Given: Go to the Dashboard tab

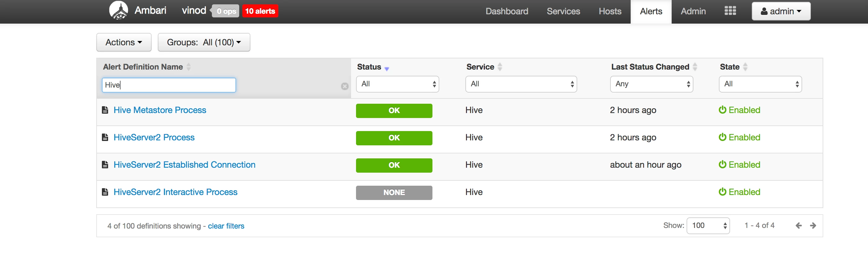Looking at the screenshot, I should (506, 11).
